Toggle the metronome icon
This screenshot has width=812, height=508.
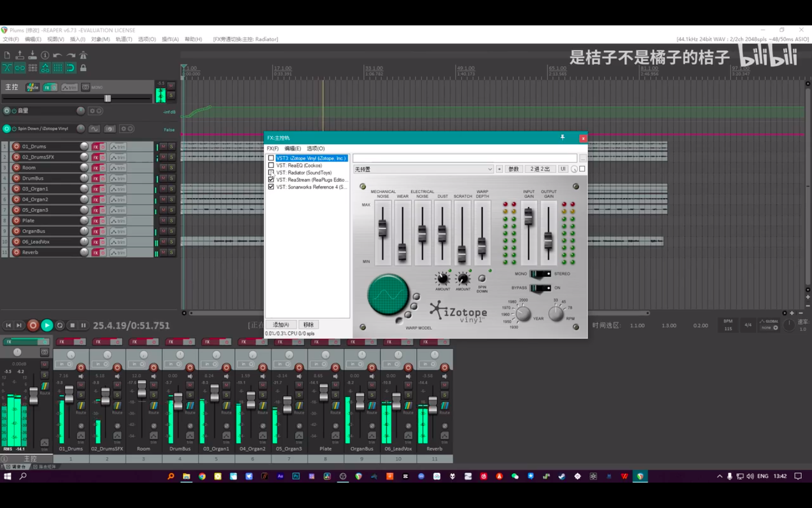pos(83,55)
